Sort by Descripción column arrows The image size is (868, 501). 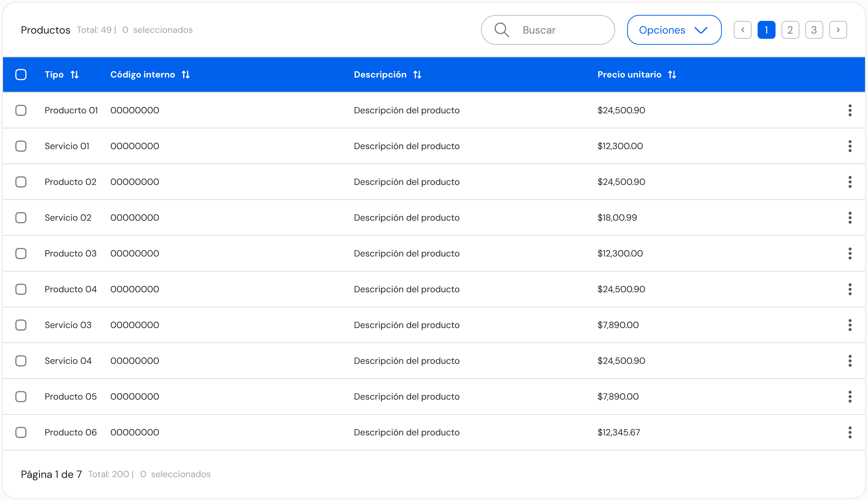tap(417, 75)
